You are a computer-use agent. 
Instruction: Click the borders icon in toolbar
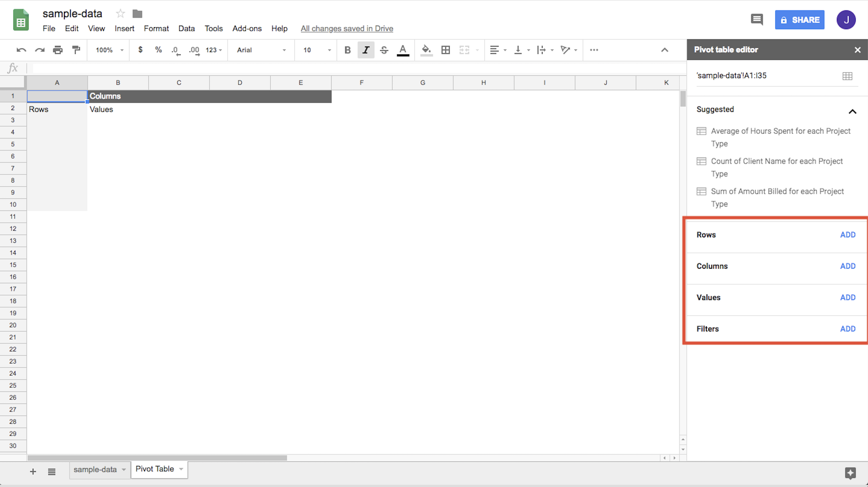coord(445,49)
